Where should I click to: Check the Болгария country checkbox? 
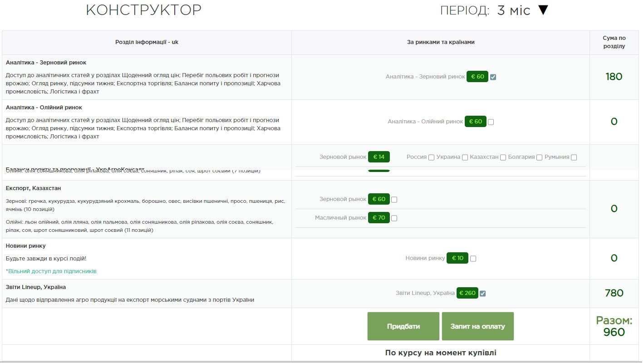pos(539,157)
